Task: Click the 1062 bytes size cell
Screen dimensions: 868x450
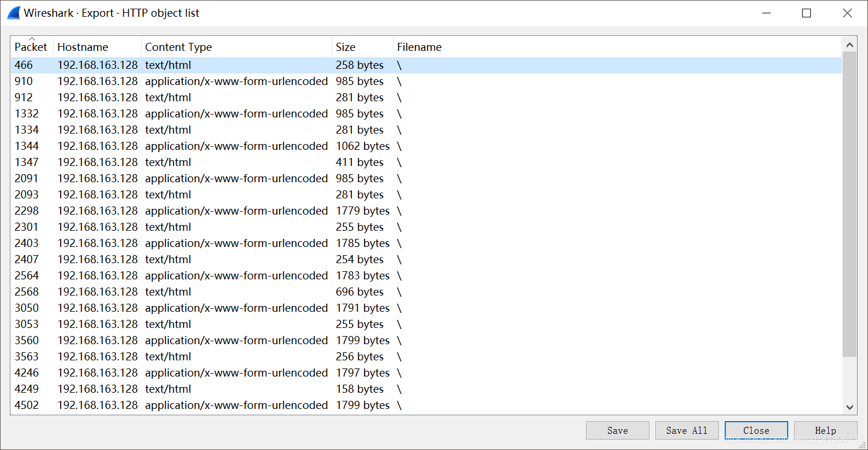Action: (363, 146)
